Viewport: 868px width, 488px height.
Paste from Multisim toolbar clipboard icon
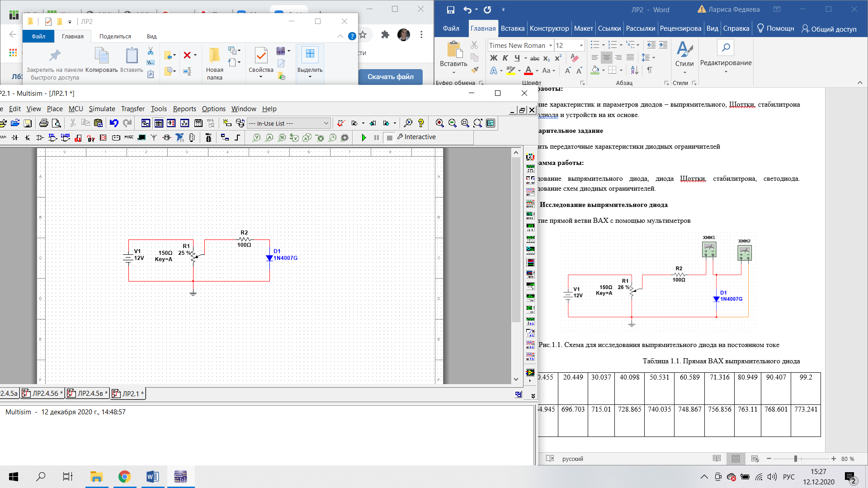[98, 123]
